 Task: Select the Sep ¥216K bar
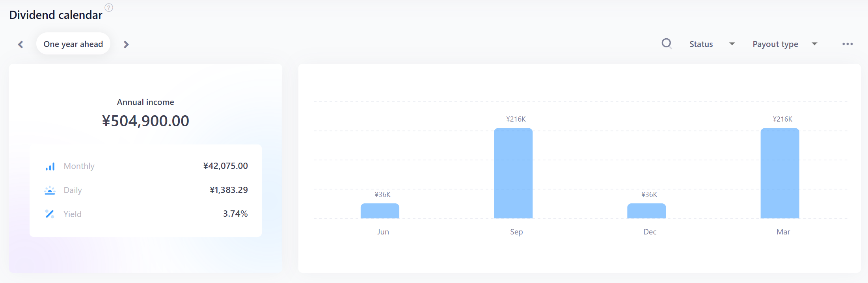pos(513,173)
